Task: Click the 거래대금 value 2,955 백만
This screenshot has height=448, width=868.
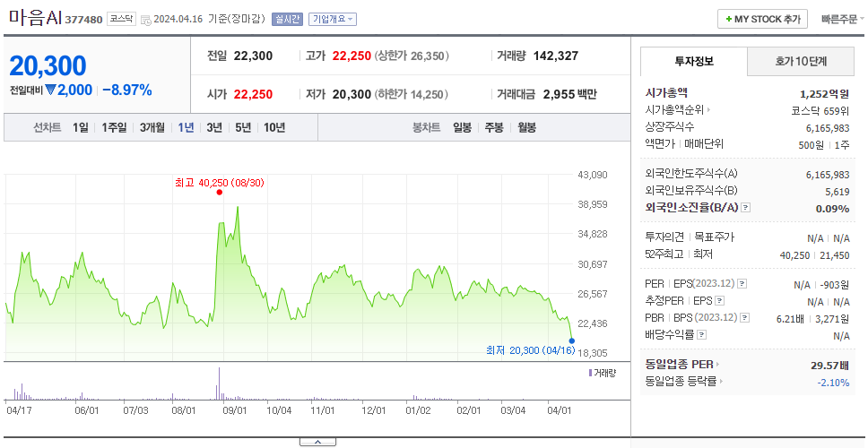Action: pos(570,95)
